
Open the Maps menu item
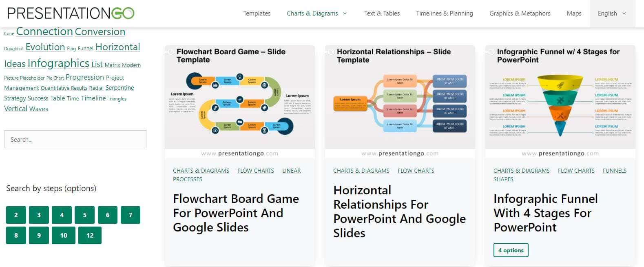574,13
